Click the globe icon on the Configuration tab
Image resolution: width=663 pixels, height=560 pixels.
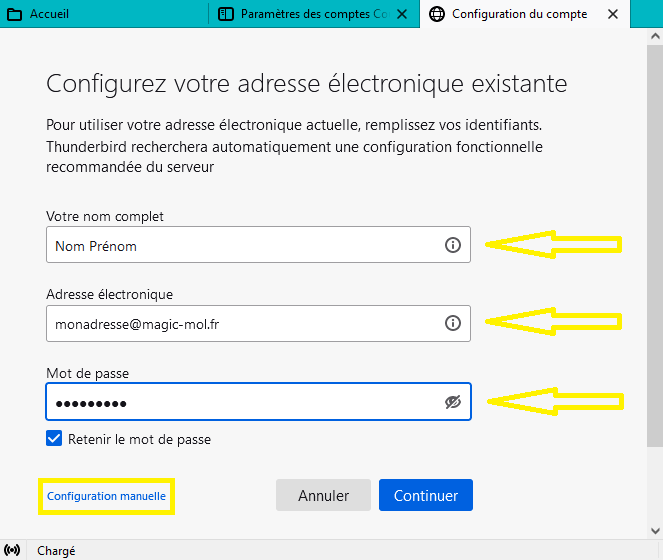pyautogui.click(x=437, y=14)
